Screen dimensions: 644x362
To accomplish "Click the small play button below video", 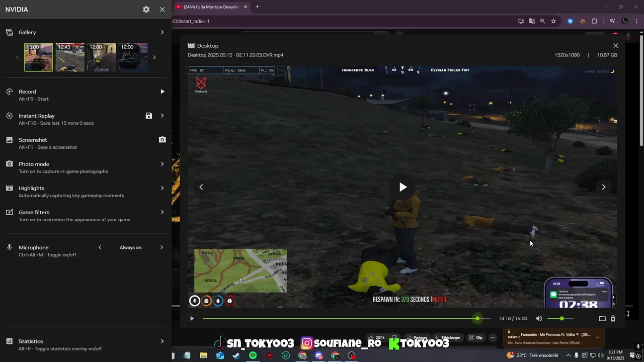I will pos(192,318).
